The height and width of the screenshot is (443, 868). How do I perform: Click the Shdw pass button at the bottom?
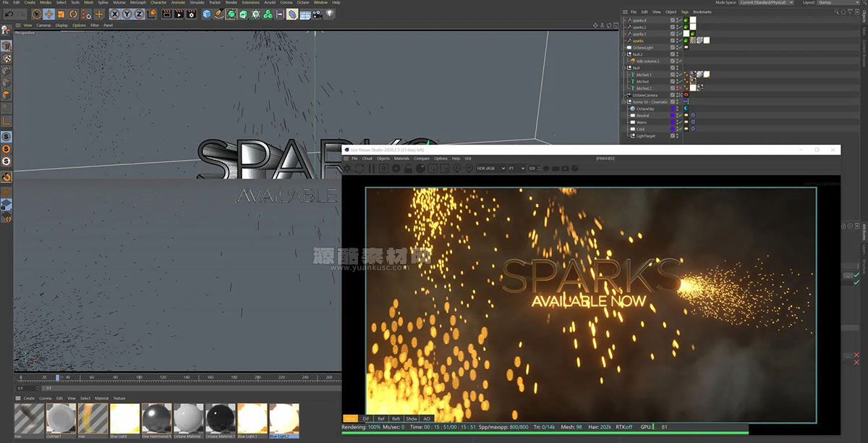pos(412,418)
